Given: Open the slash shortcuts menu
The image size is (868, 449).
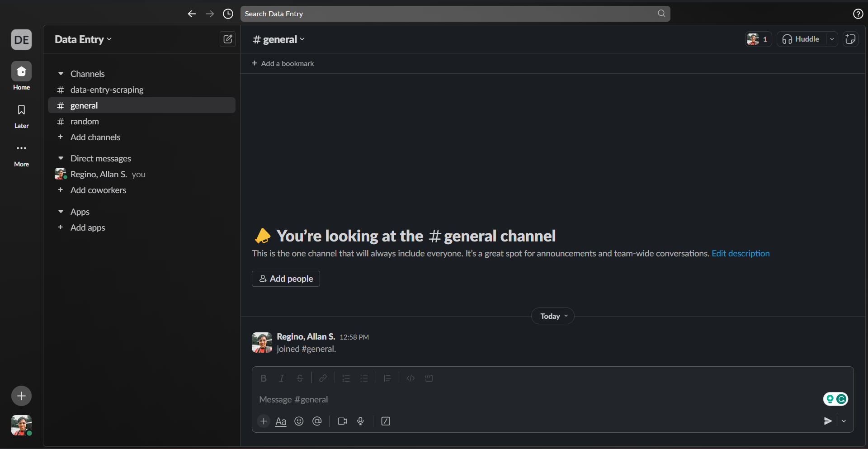Looking at the screenshot, I should coord(386,421).
